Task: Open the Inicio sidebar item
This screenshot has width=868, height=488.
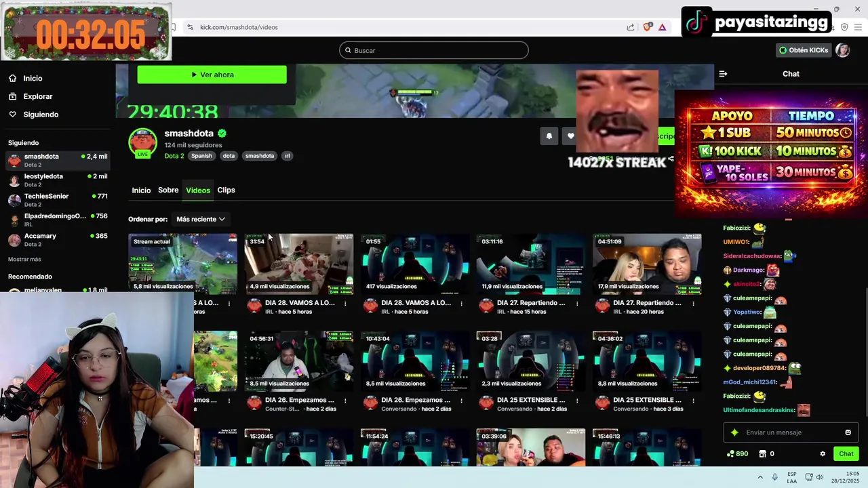Action: [x=25, y=79]
